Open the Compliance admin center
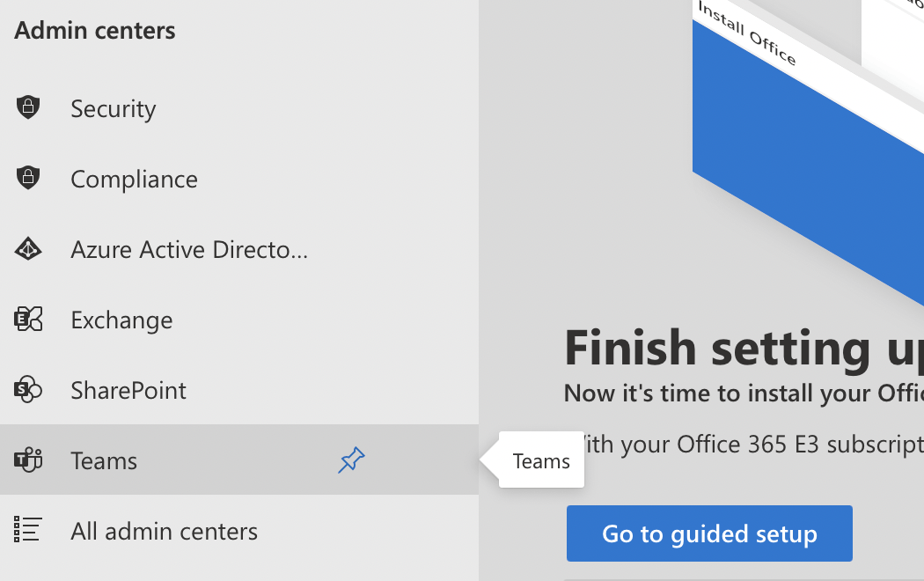924x581 pixels. [134, 180]
